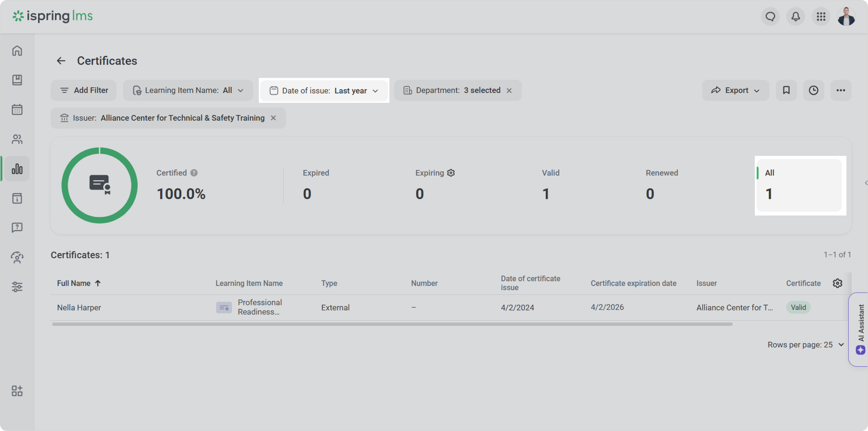
Task: Click the notifications bell icon
Action: (x=796, y=16)
